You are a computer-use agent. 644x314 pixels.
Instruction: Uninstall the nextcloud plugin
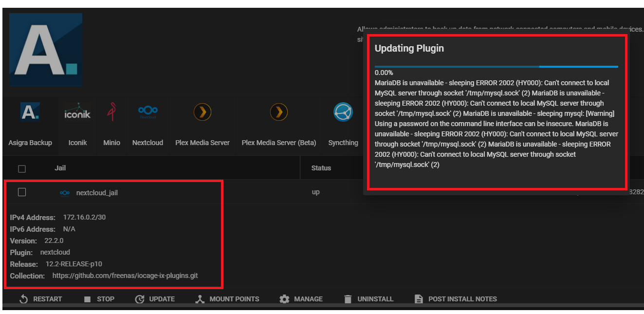368,299
